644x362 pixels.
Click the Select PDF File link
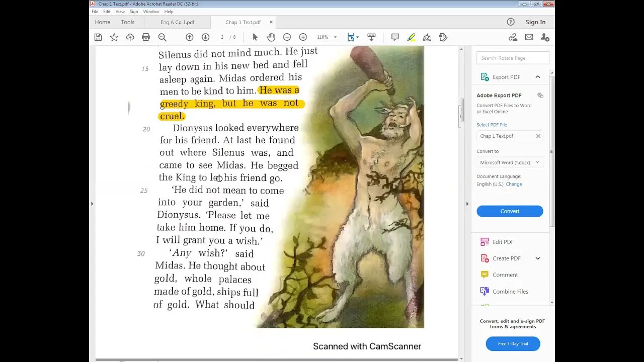point(492,125)
